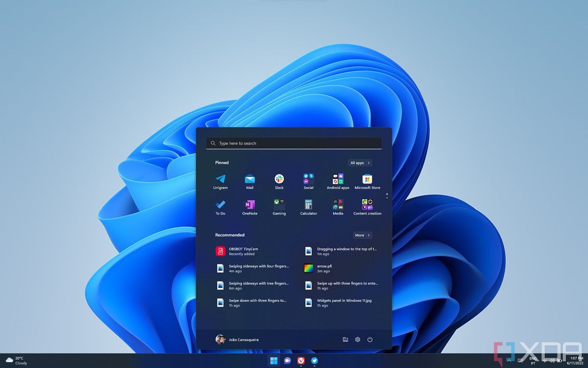Launch the Mail app from Pinned
This screenshot has height=368, width=588.
click(250, 182)
